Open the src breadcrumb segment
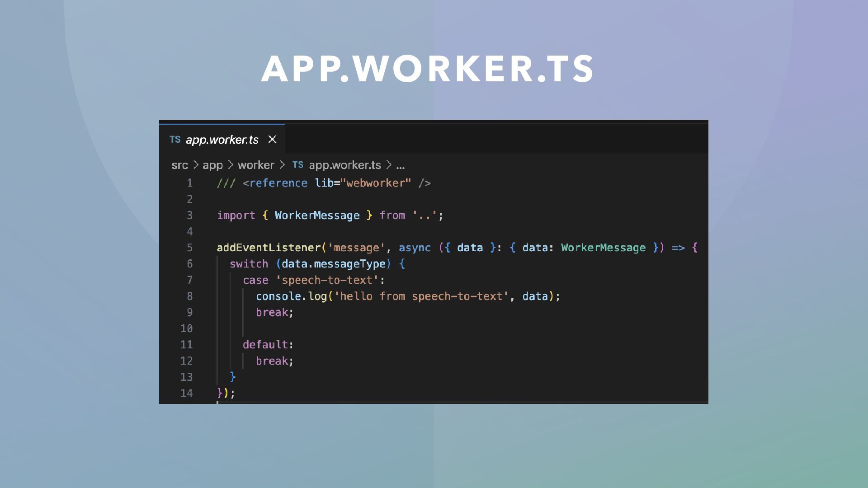The height and width of the screenshot is (488, 868). click(x=179, y=165)
